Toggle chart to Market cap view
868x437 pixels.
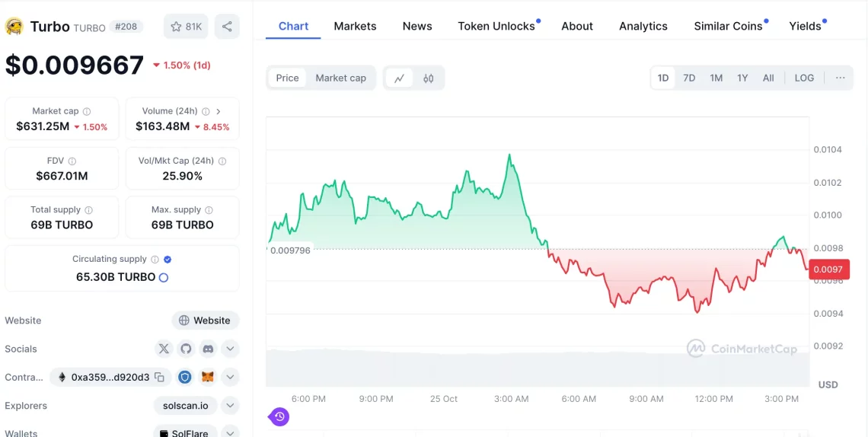click(x=340, y=78)
